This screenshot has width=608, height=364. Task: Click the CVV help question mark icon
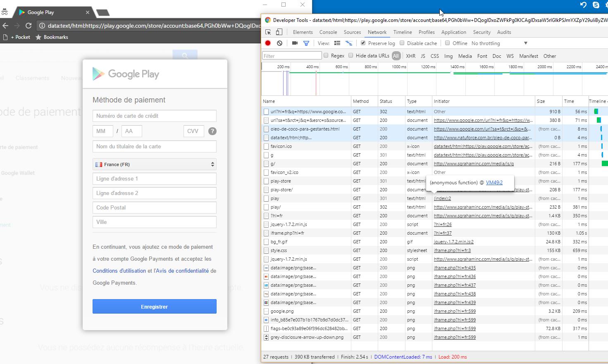tap(212, 131)
